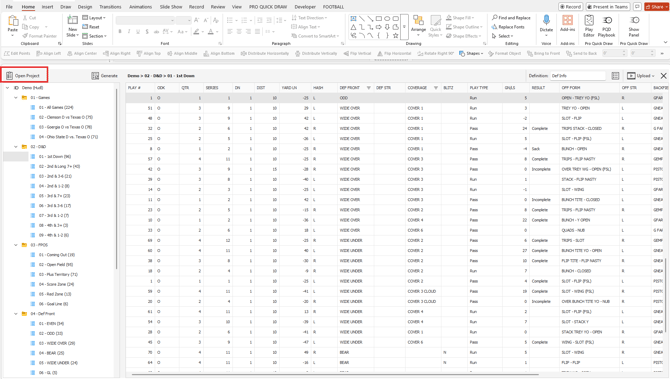The image size is (670, 379).
Task: Click Find and Replace
Action: click(x=511, y=18)
